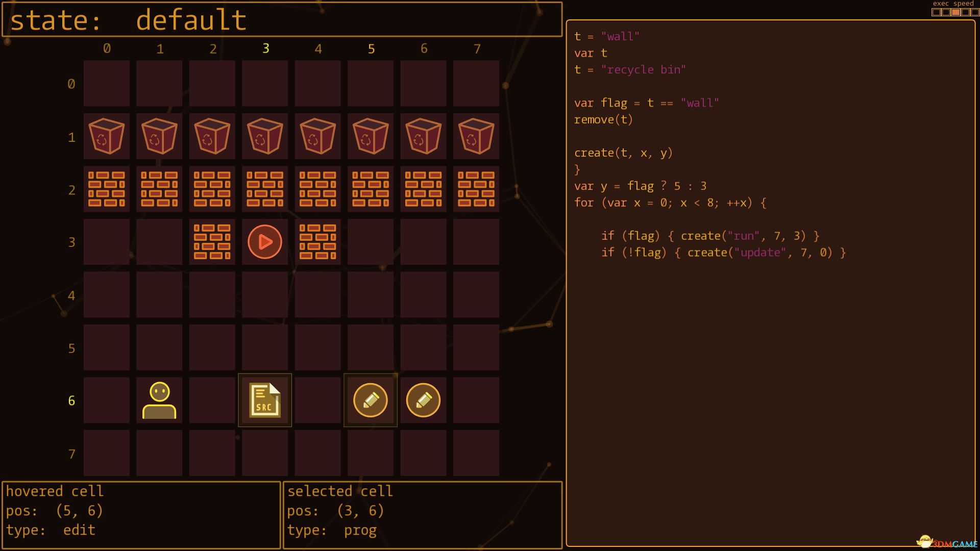Click the wall right of the run icon
This screenshot has width=980, height=551.
pos(317,242)
